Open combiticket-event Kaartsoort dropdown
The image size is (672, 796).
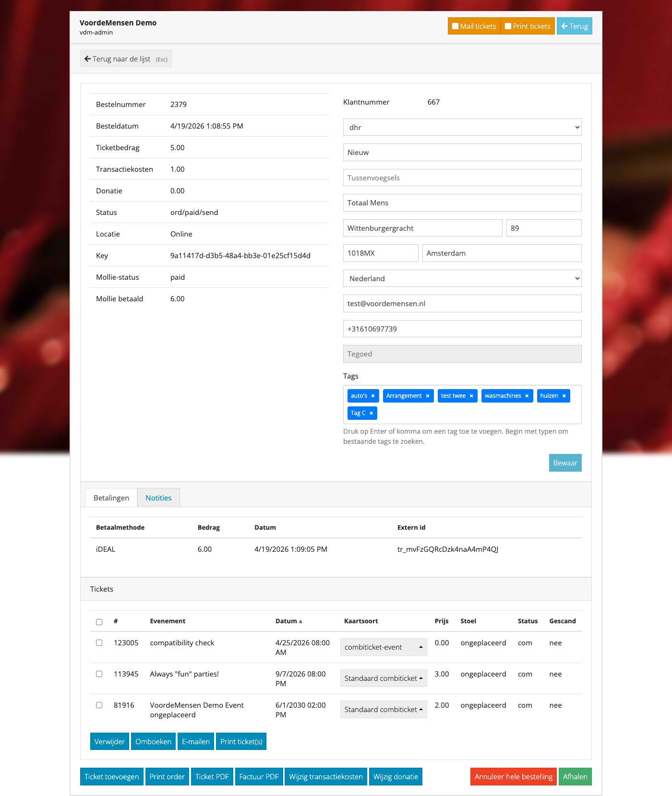tap(383, 647)
